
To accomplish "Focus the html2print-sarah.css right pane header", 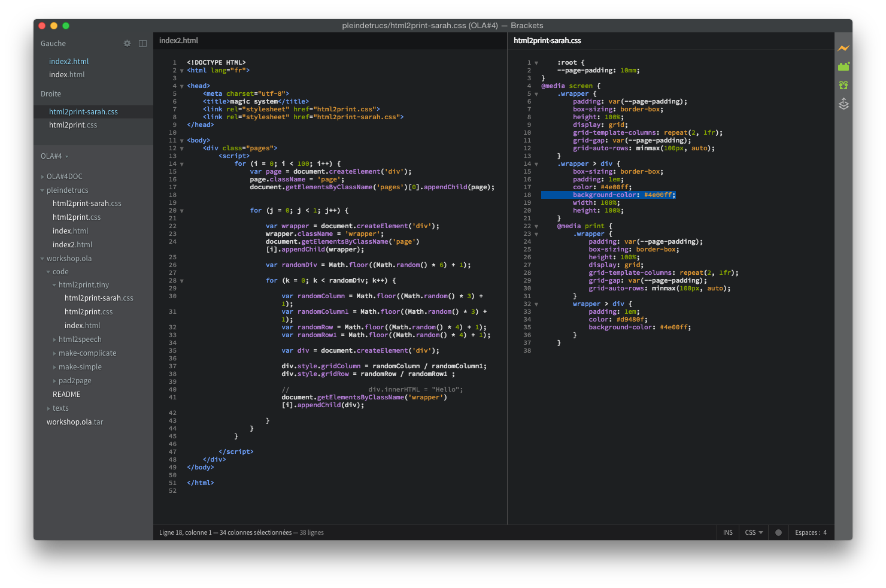I will coord(547,41).
